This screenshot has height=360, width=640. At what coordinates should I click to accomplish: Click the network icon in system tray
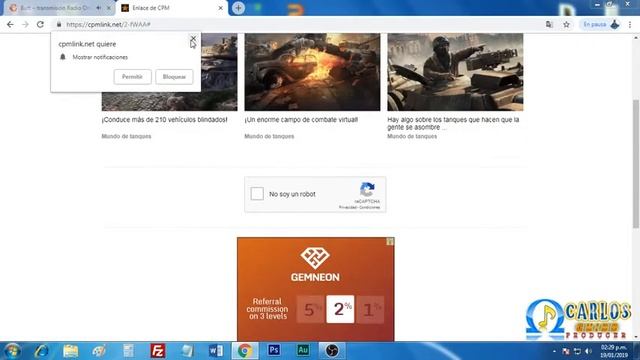click(577, 351)
